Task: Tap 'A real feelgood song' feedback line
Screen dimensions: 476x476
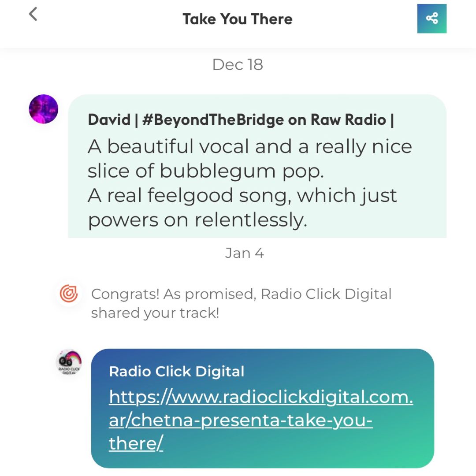Action: point(242,195)
